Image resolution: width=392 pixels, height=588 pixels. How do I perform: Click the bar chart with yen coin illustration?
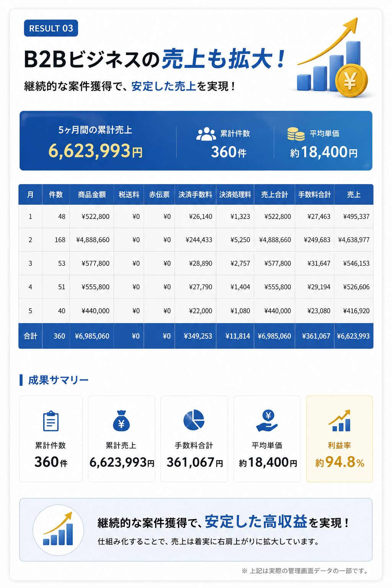click(x=332, y=57)
